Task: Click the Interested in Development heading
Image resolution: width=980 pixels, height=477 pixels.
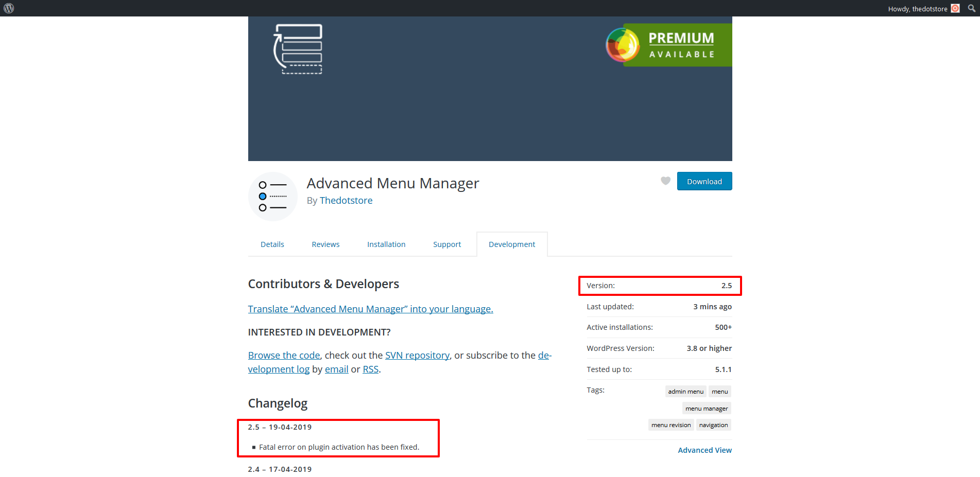Action: pyautogui.click(x=319, y=332)
